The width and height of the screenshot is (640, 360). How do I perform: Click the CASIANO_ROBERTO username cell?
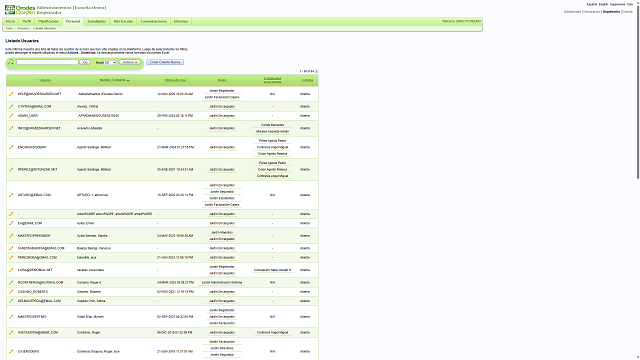(33, 292)
